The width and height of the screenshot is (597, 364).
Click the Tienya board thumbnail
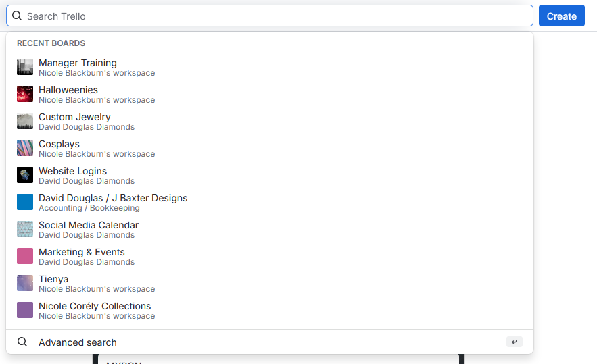click(25, 283)
